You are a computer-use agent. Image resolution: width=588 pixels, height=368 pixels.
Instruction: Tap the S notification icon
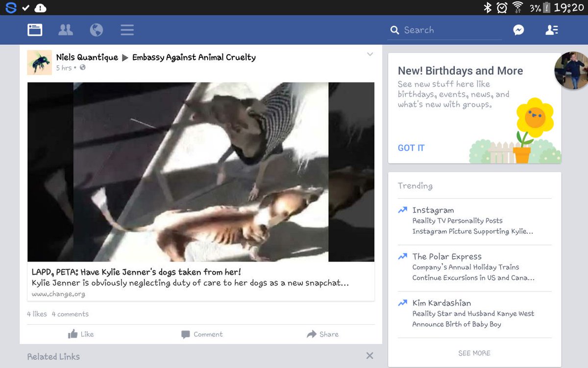[11, 8]
